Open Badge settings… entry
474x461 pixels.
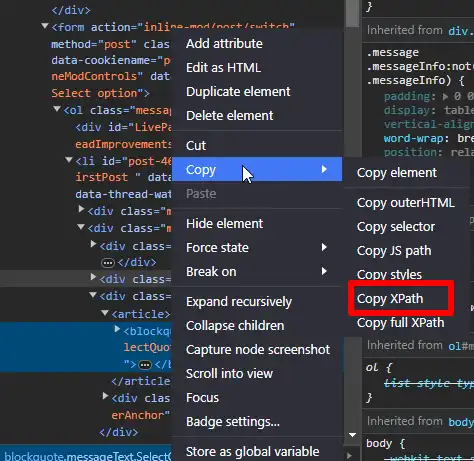coord(233,422)
